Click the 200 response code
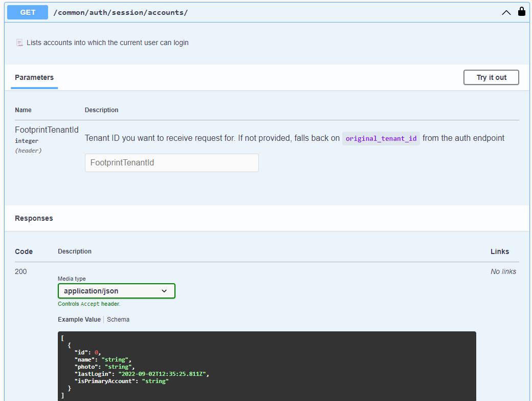The image size is (532, 401). point(20,271)
